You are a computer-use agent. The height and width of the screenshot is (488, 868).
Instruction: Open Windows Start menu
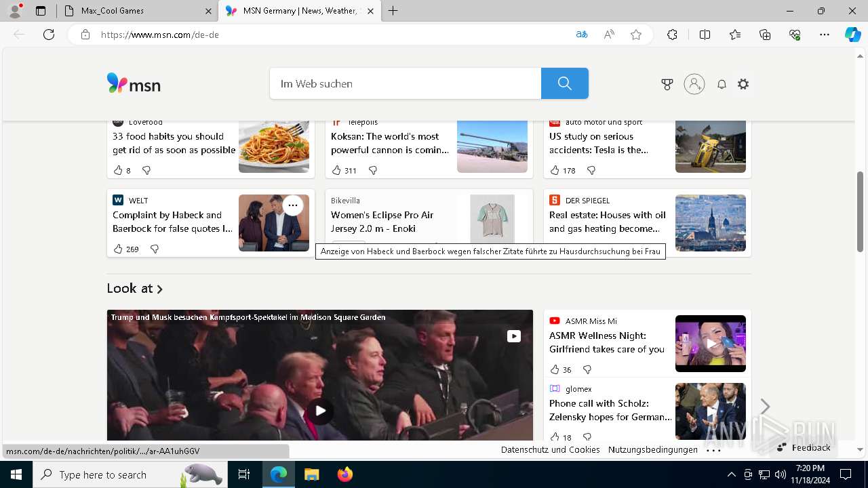[x=16, y=474]
